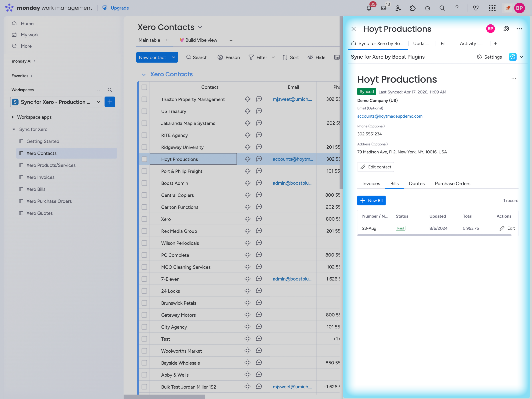Open the notifications bell icon
This screenshot has height=399, width=532.
(369, 8)
